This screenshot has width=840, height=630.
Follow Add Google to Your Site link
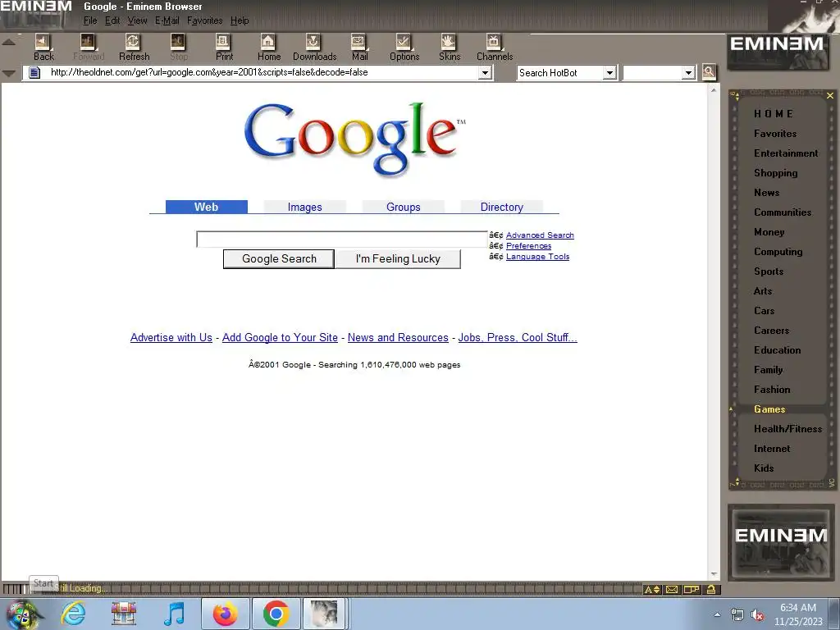tap(281, 337)
